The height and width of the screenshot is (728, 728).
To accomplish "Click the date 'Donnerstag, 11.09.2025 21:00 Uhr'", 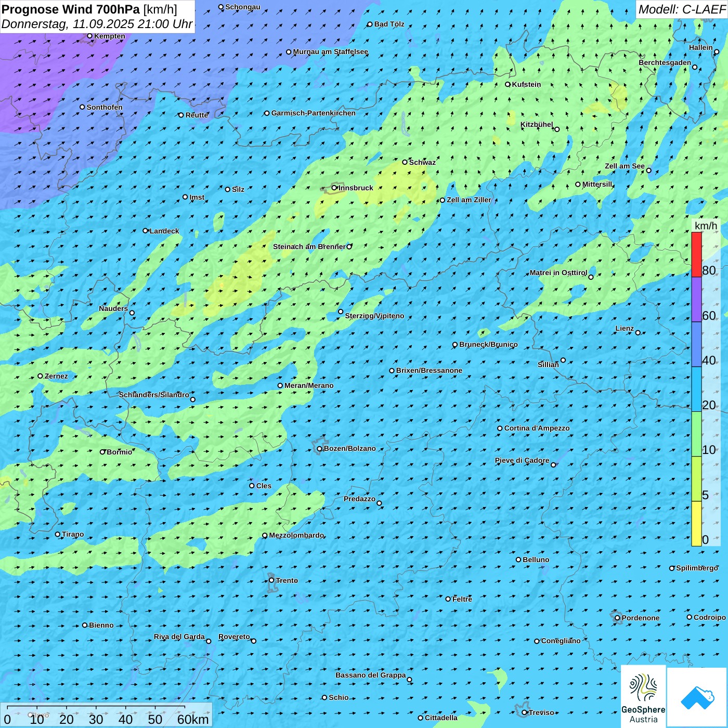I will click(97, 24).
